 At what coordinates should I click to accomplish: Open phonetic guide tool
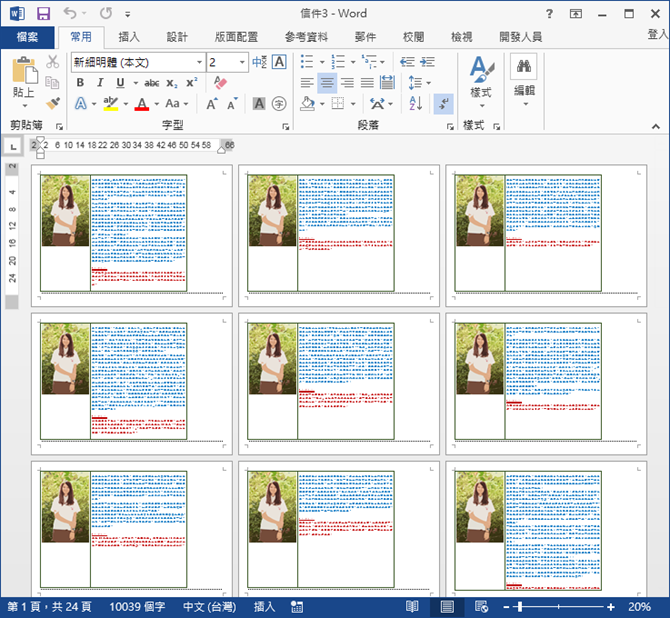click(259, 62)
